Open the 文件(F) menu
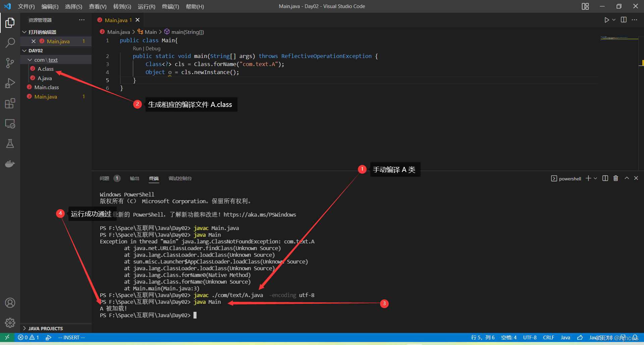Image resolution: width=644 pixels, height=345 pixels. [26, 6]
